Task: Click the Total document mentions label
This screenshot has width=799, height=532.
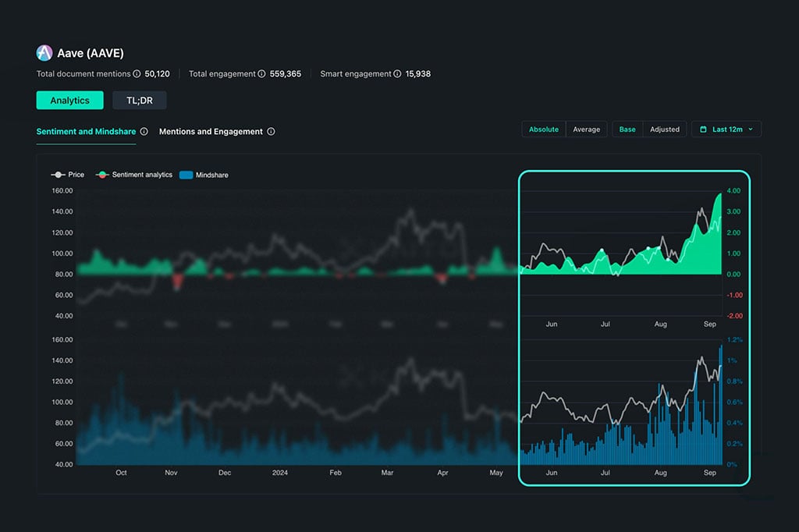Action: [x=83, y=74]
